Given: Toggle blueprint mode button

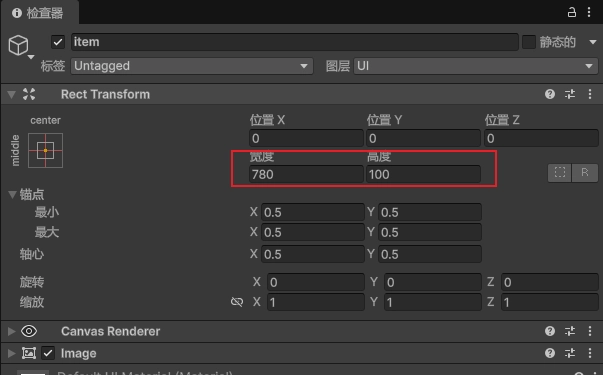Looking at the screenshot, I should tap(560, 172).
